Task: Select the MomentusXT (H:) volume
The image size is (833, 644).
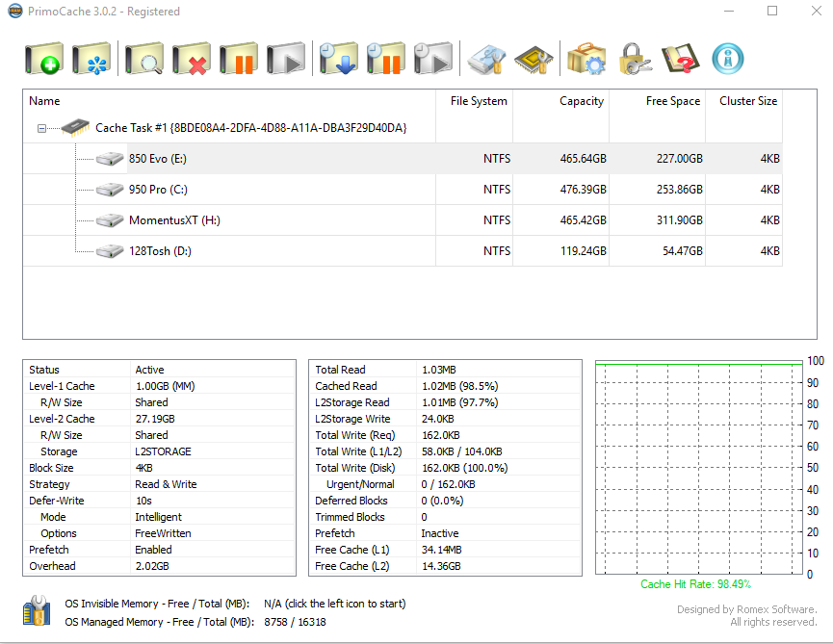Action: [x=174, y=220]
